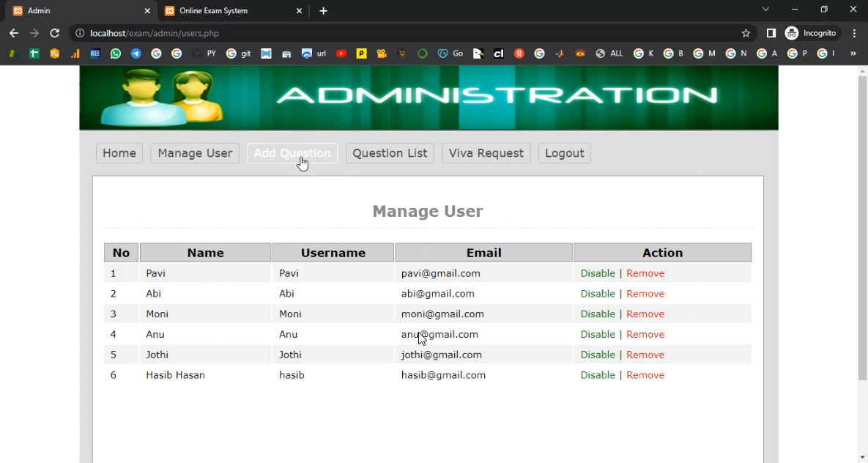Image resolution: width=868 pixels, height=463 pixels.
Task: Open a new browser tab
Action: pyautogui.click(x=323, y=11)
